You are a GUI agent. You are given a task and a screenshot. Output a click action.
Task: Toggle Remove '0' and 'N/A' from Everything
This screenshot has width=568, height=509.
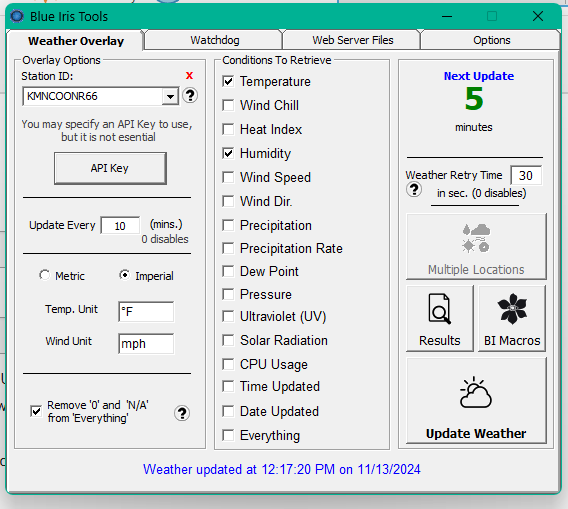tap(36, 412)
